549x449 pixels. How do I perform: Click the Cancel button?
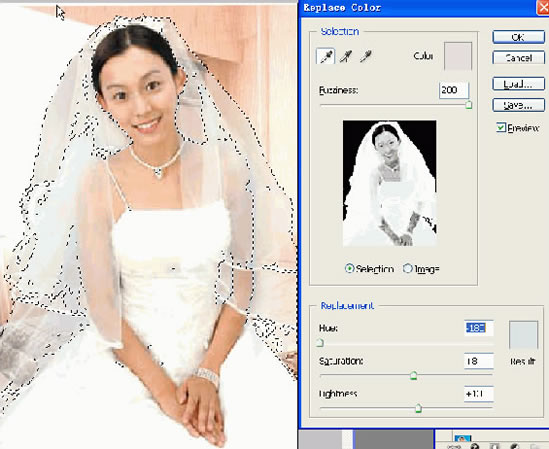click(519, 57)
